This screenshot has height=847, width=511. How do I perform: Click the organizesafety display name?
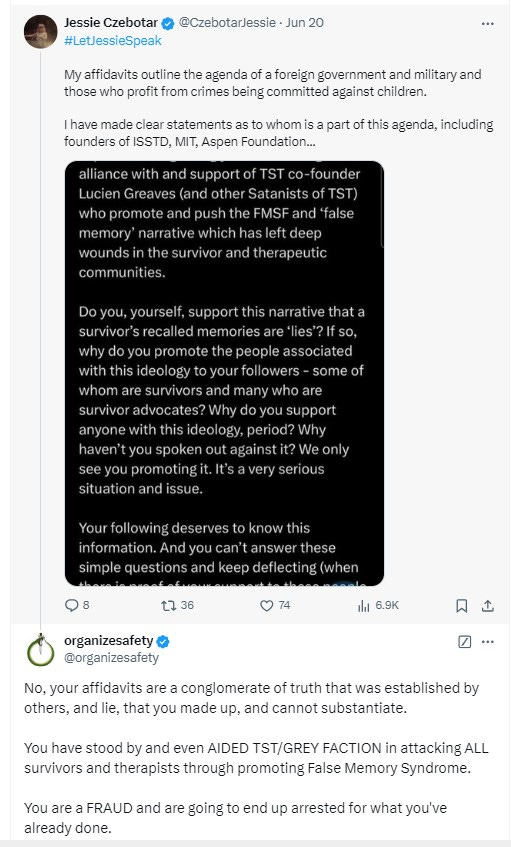click(109, 641)
